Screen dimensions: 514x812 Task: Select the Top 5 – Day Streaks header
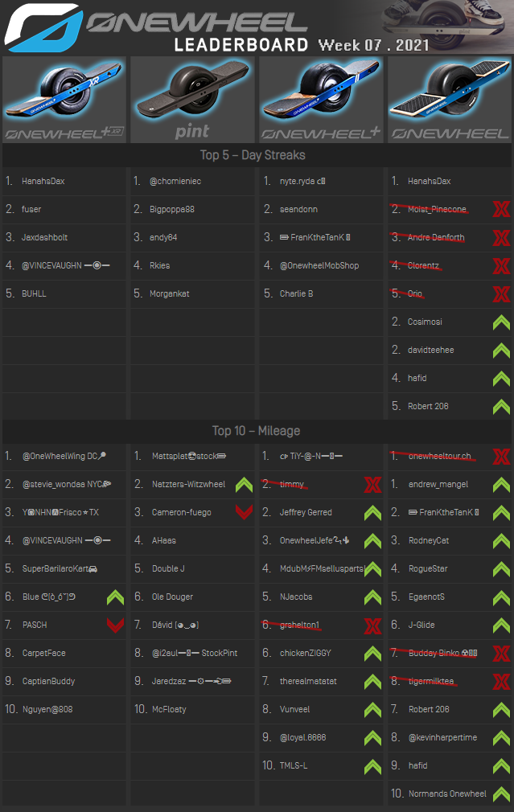pos(253,155)
